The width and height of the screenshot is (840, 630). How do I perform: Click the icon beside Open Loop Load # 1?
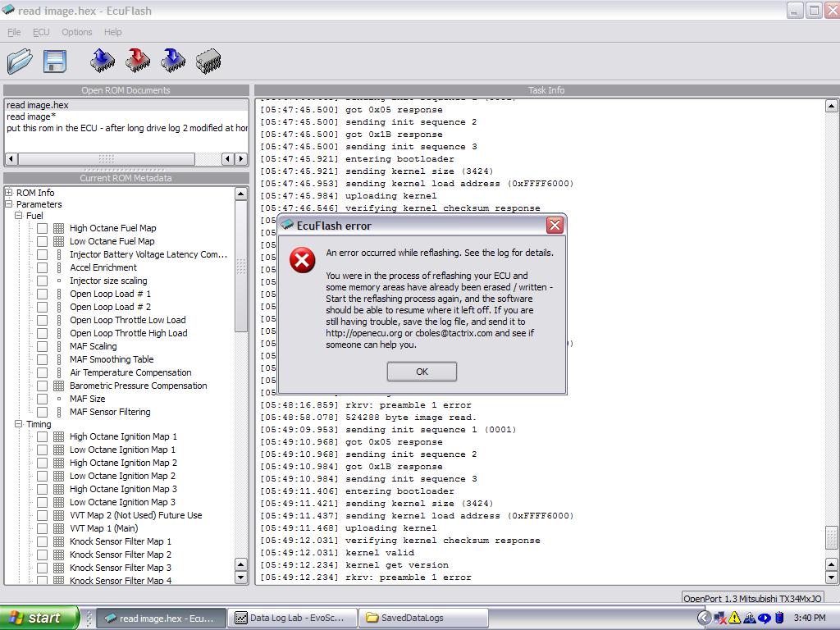[59, 294]
